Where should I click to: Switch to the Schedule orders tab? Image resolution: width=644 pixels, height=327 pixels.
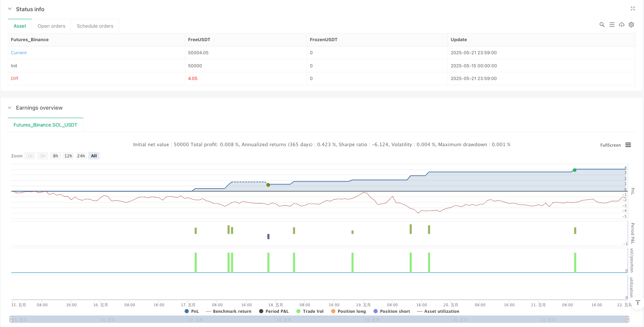pos(95,26)
